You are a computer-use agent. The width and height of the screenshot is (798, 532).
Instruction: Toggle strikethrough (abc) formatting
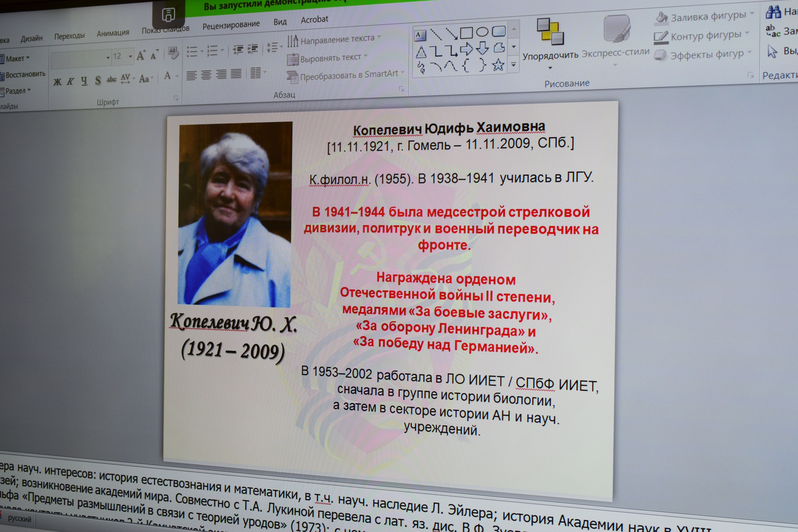111,79
